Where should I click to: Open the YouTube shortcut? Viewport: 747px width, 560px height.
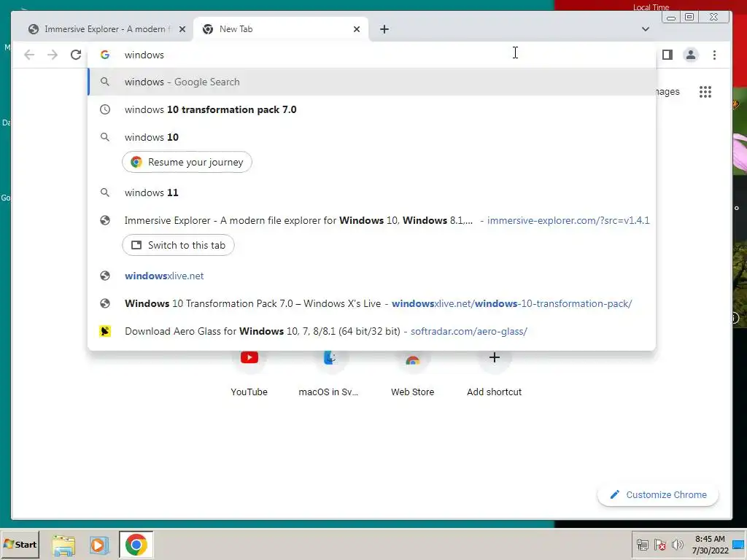pyautogui.click(x=249, y=373)
